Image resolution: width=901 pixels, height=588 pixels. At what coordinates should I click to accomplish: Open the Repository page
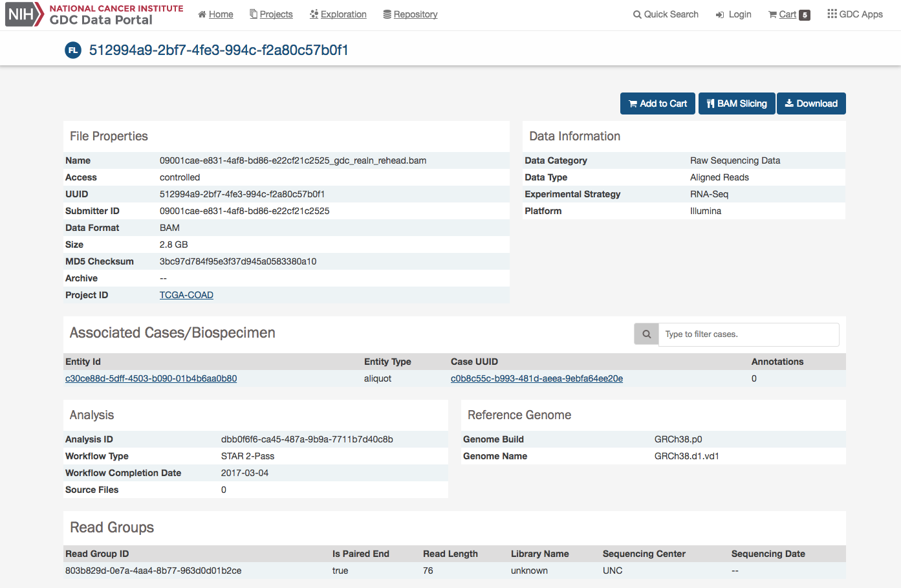410,14
